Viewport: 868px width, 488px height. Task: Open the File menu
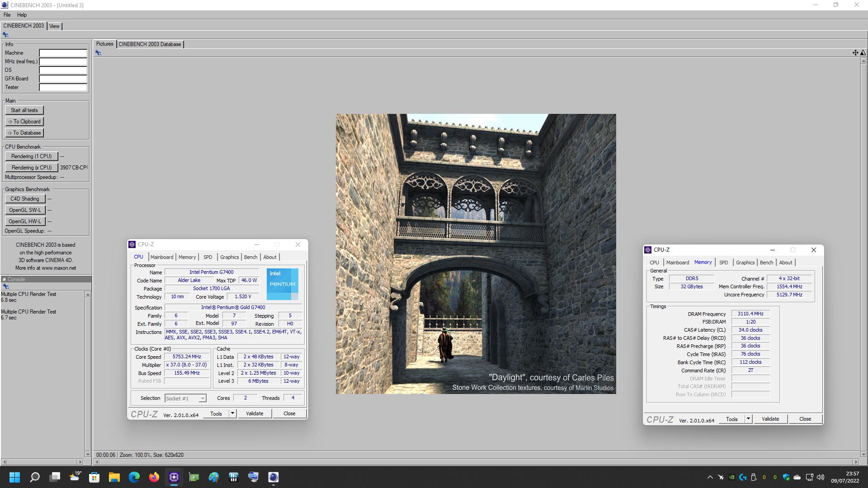tap(7, 15)
